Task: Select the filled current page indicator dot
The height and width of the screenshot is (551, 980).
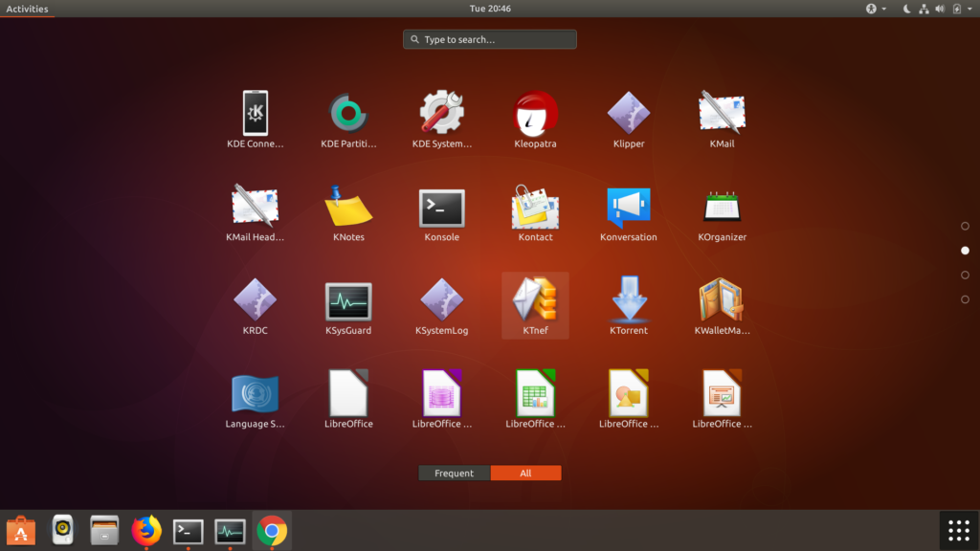Action: coord(965,251)
